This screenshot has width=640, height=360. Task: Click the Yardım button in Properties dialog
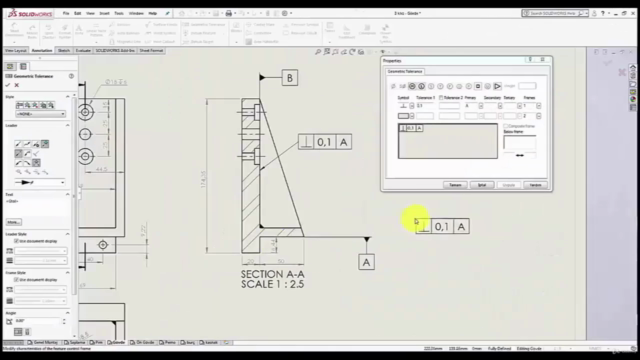click(536, 185)
